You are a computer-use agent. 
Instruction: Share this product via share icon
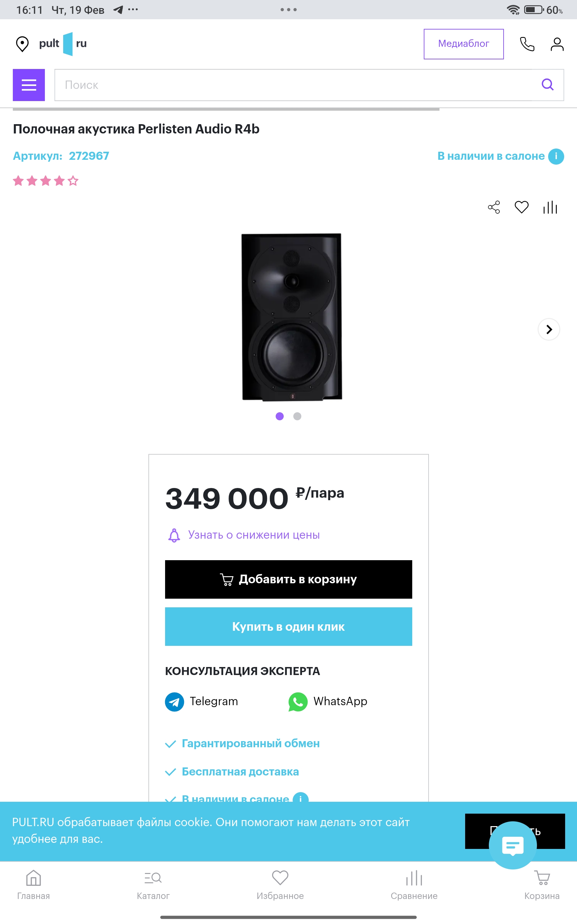tap(494, 207)
